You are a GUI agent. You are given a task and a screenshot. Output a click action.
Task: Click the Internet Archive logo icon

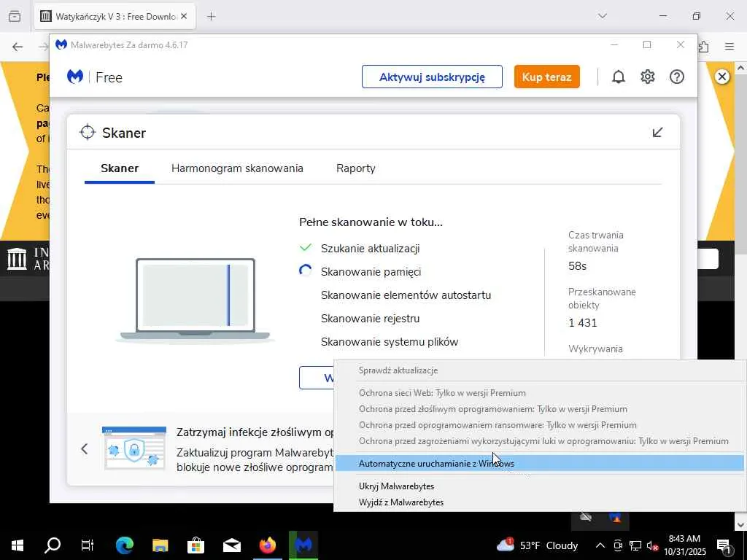pos(18,259)
